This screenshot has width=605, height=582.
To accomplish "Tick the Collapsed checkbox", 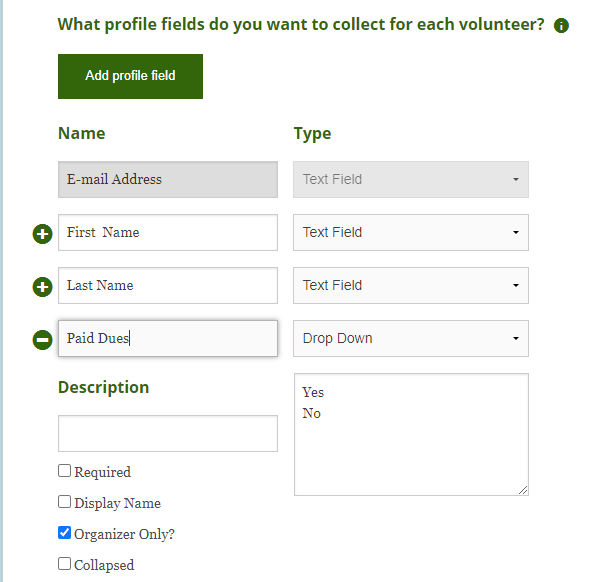I will pos(65,564).
